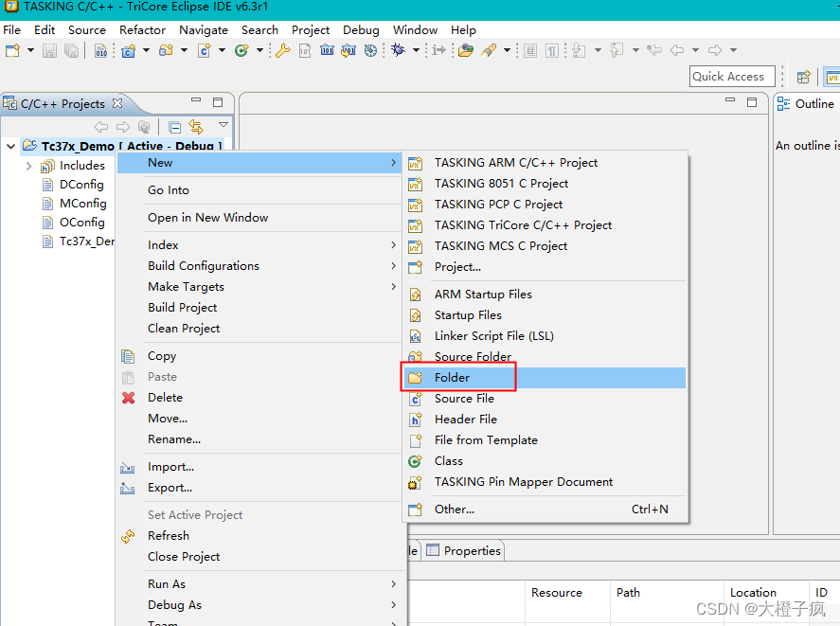Click the Open Element folder icon
The width and height of the screenshot is (840, 626).
click(466, 50)
